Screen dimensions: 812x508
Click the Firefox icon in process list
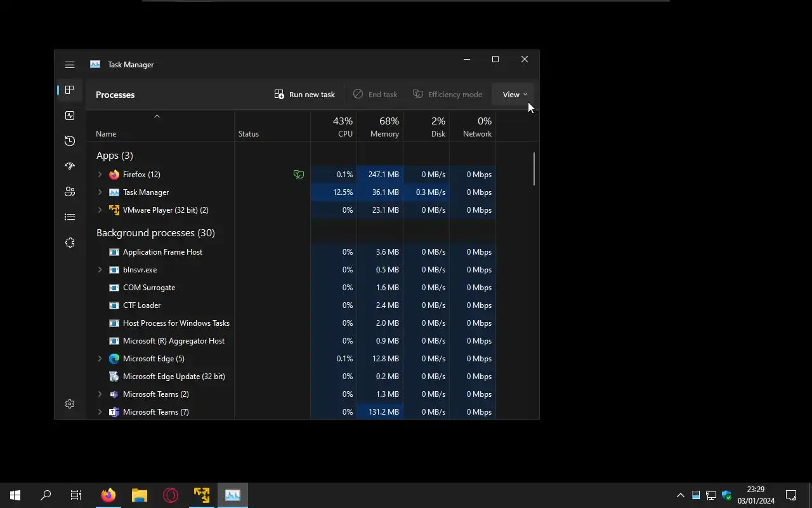(x=114, y=174)
